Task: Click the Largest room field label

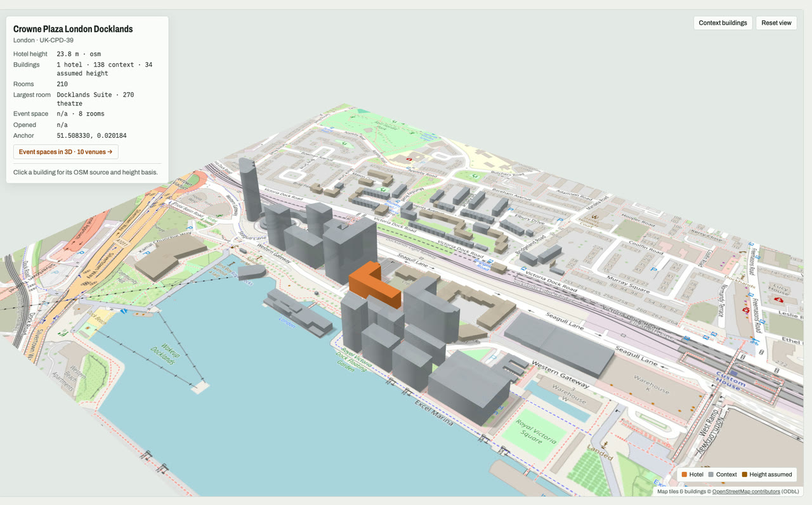Action: [x=32, y=95]
